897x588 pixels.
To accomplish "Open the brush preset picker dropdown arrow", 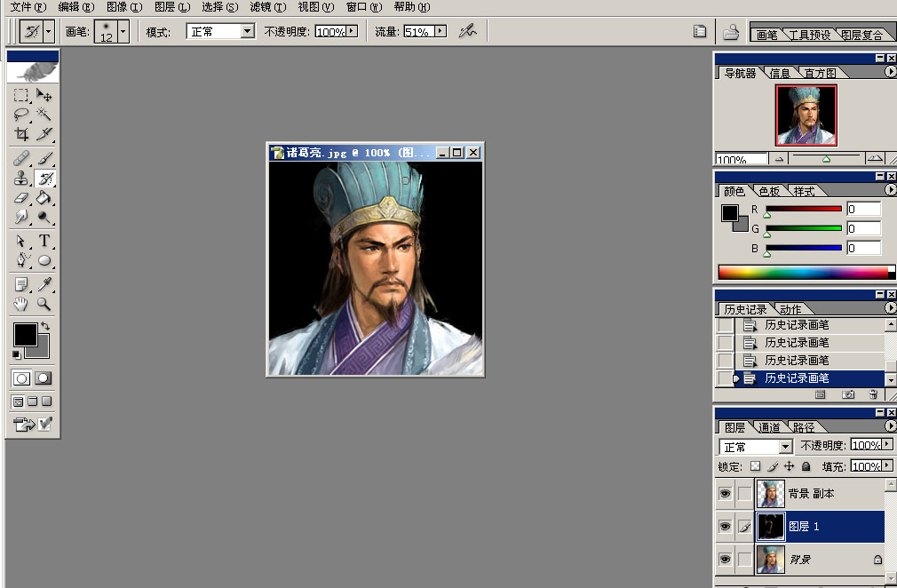I will [x=123, y=31].
